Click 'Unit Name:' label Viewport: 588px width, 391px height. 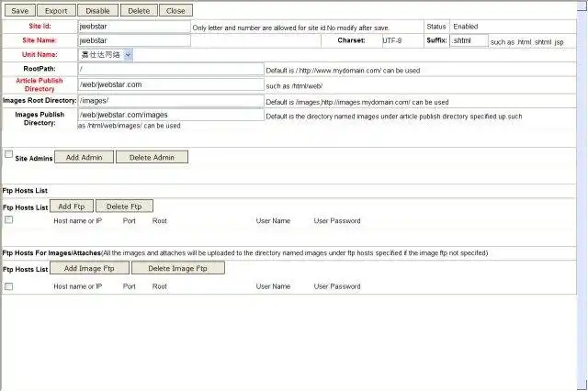coord(40,55)
